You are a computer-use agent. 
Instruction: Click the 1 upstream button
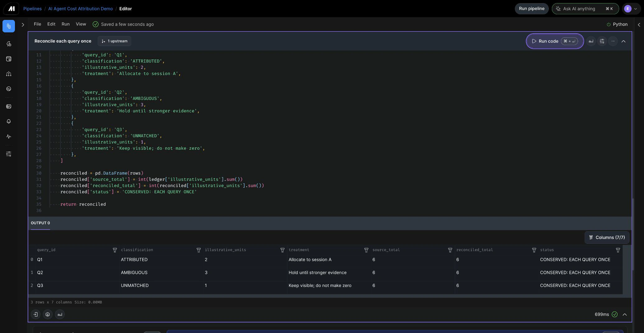click(x=114, y=41)
